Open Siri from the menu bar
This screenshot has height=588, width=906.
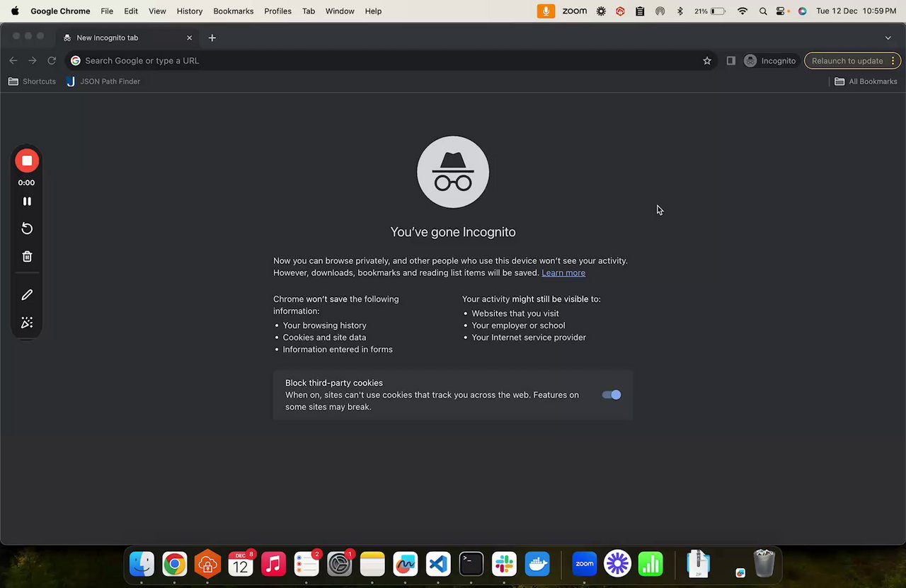(x=802, y=11)
